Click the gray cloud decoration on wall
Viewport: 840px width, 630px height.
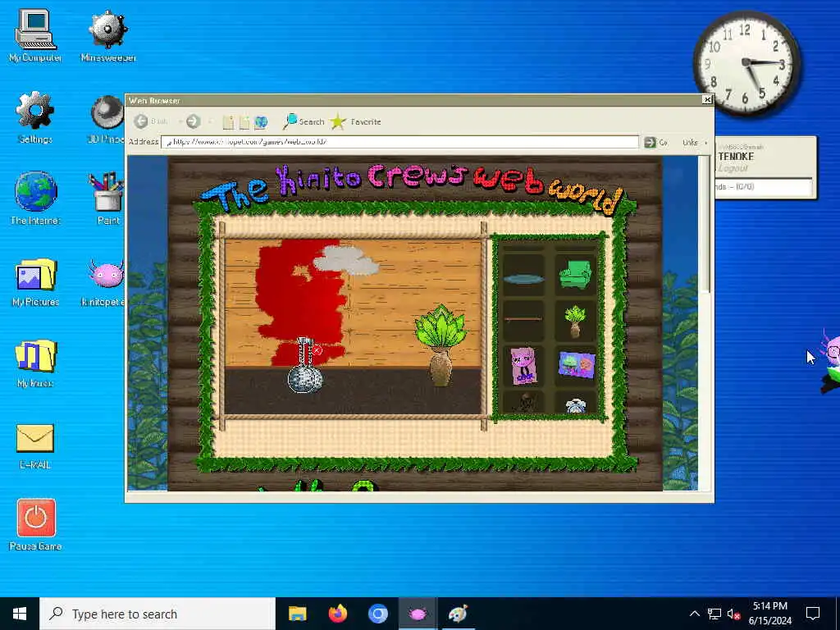click(346, 260)
